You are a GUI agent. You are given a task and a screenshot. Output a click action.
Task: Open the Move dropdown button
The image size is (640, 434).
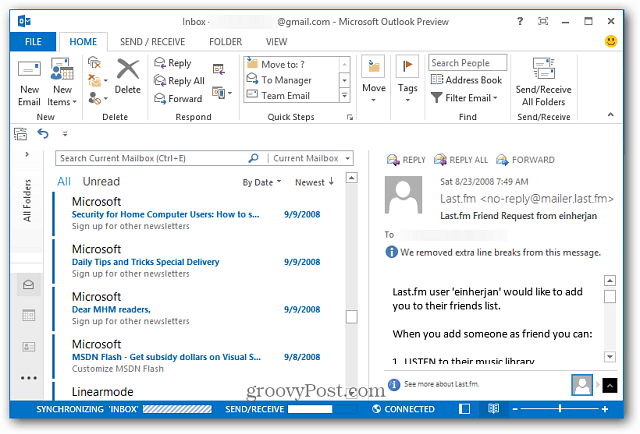pyautogui.click(x=373, y=80)
